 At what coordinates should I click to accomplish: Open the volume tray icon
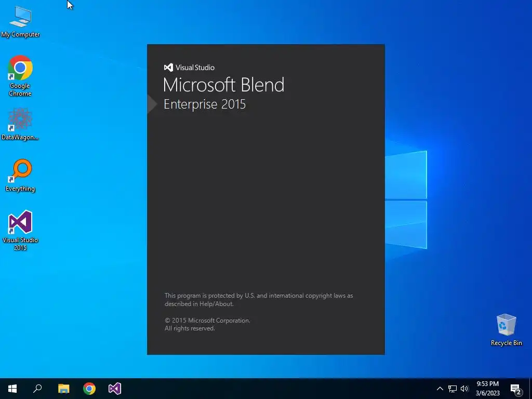[464, 389]
